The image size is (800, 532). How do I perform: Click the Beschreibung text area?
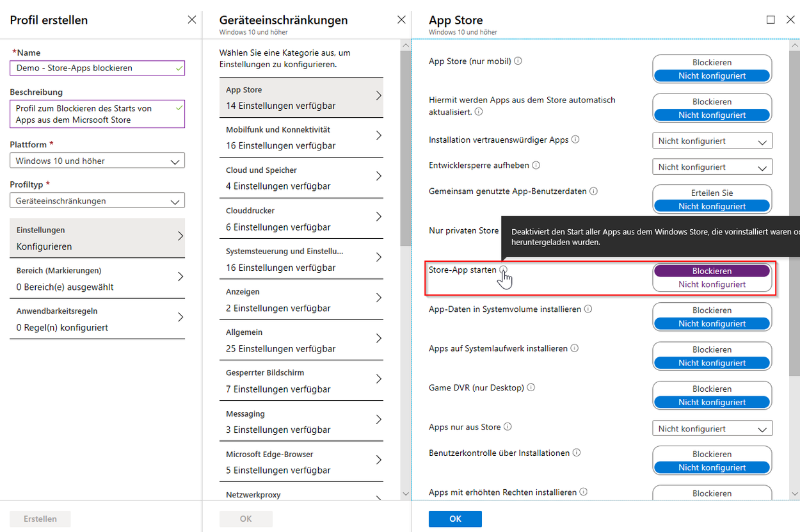[97, 114]
